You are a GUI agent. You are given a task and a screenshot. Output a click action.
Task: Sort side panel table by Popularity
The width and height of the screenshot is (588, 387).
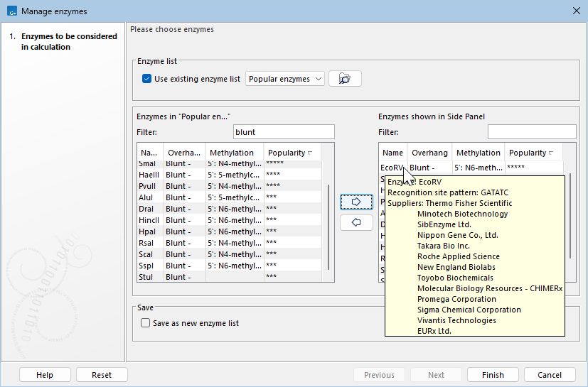pos(533,153)
